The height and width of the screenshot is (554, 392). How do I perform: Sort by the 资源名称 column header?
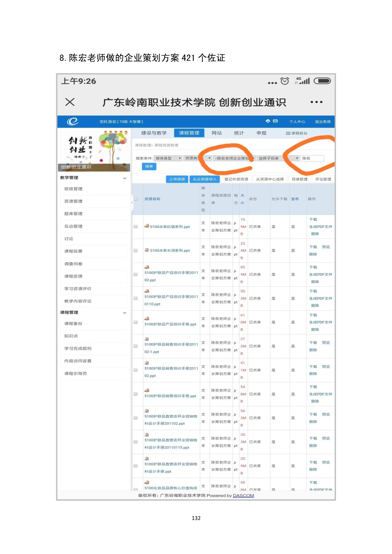152,199
